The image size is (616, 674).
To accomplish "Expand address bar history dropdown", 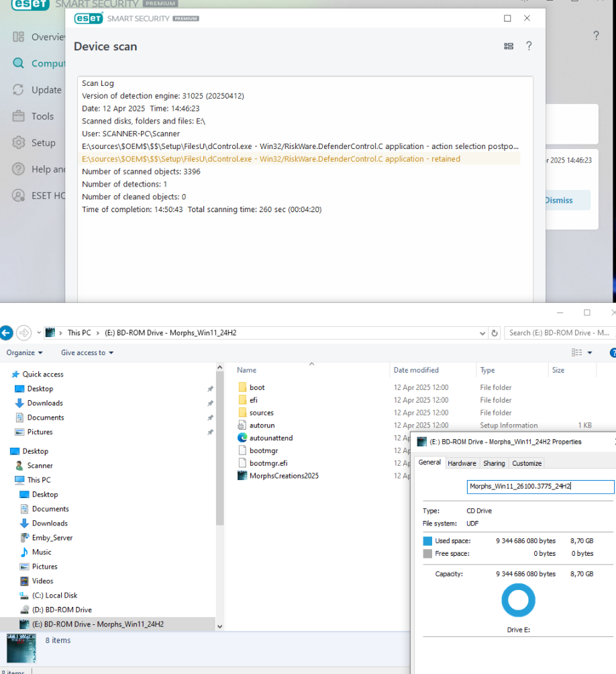I will click(482, 333).
